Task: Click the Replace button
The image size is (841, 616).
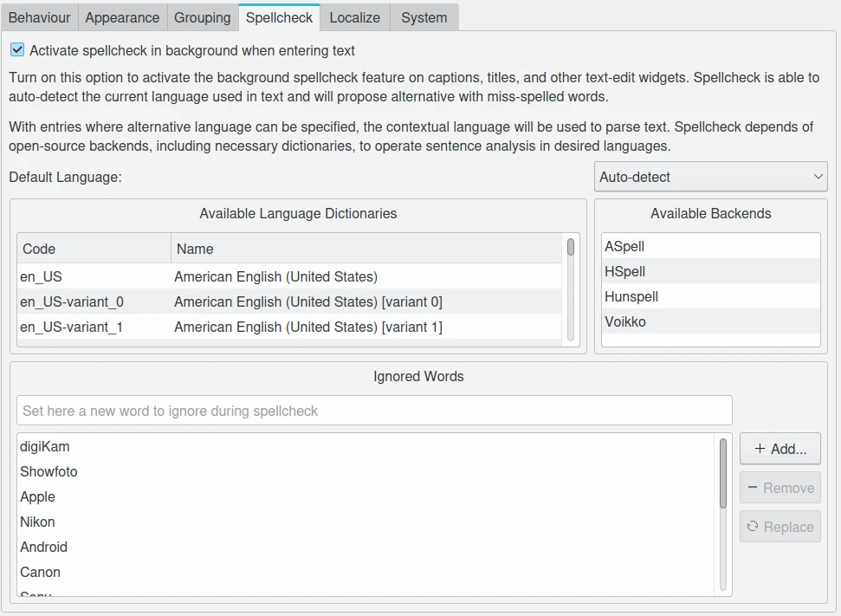Action: pyautogui.click(x=780, y=527)
